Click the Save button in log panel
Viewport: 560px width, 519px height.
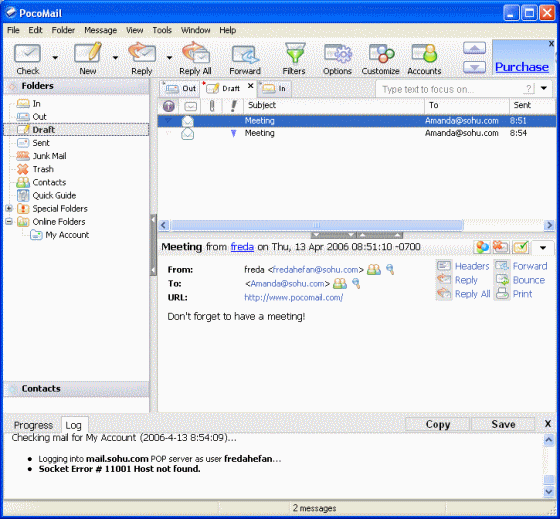click(503, 424)
